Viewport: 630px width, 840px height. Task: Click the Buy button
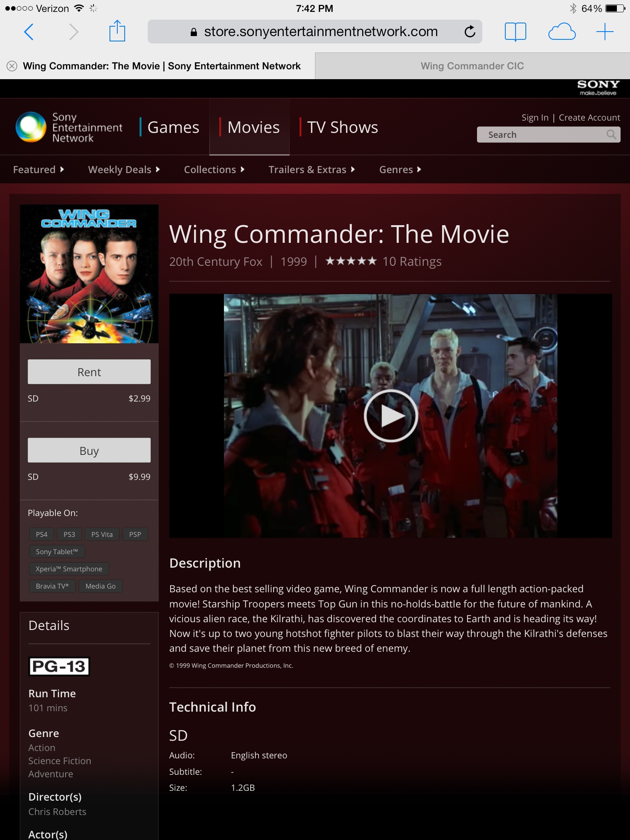89,450
